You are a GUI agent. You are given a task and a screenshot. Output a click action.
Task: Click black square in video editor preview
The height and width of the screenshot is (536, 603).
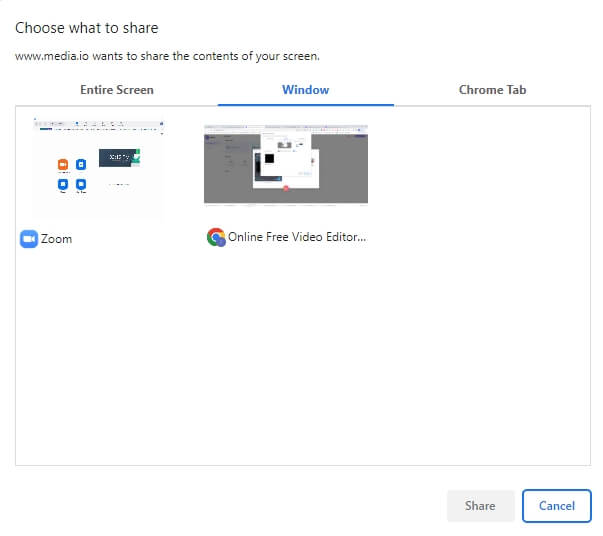coord(267,158)
